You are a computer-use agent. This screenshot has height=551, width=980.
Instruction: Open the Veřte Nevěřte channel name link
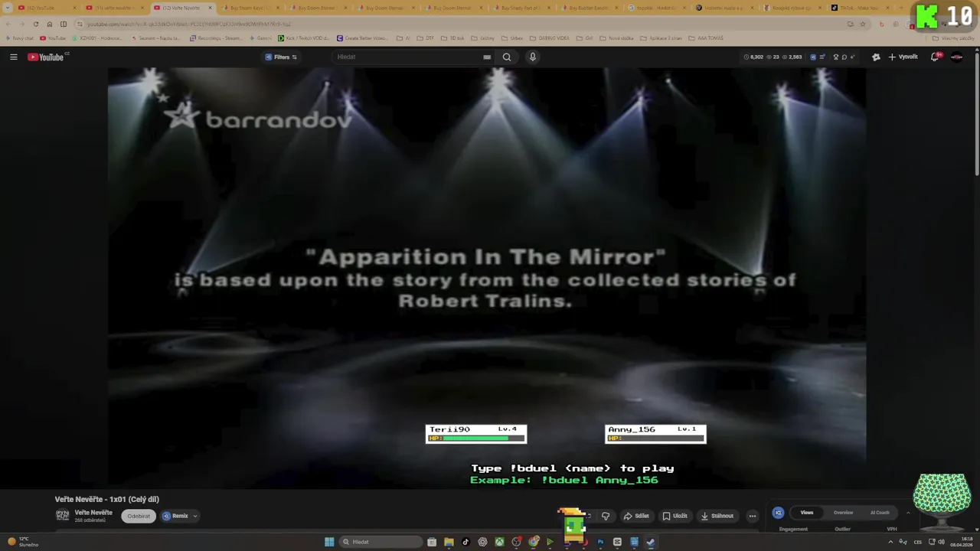pos(93,513)
